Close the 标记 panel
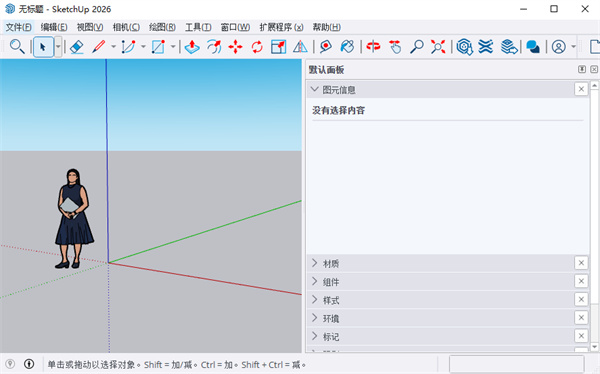 581,336
